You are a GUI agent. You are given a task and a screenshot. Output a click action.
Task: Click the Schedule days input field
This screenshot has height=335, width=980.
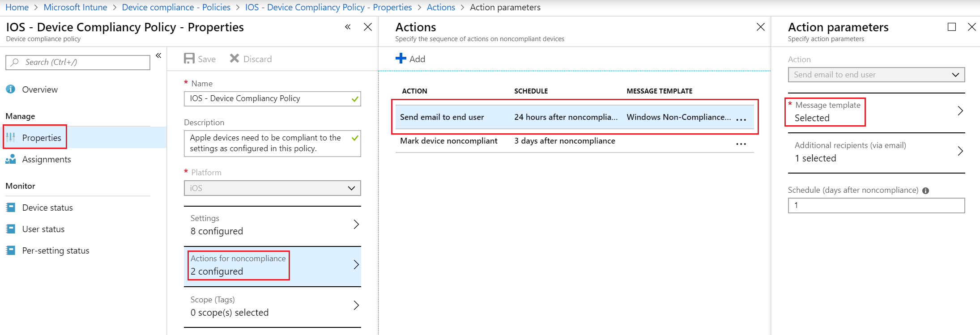(x=876, y=206)
